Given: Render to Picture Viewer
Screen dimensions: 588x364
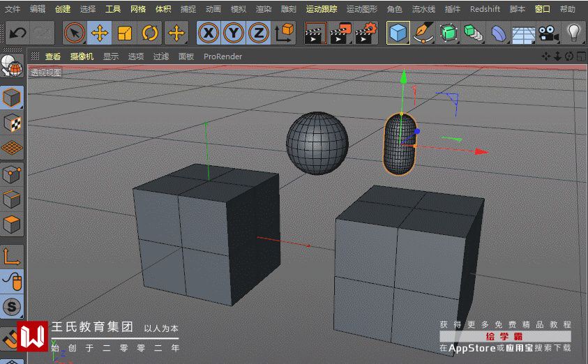Looking at the screenshot, I should (x=340, y=33).
